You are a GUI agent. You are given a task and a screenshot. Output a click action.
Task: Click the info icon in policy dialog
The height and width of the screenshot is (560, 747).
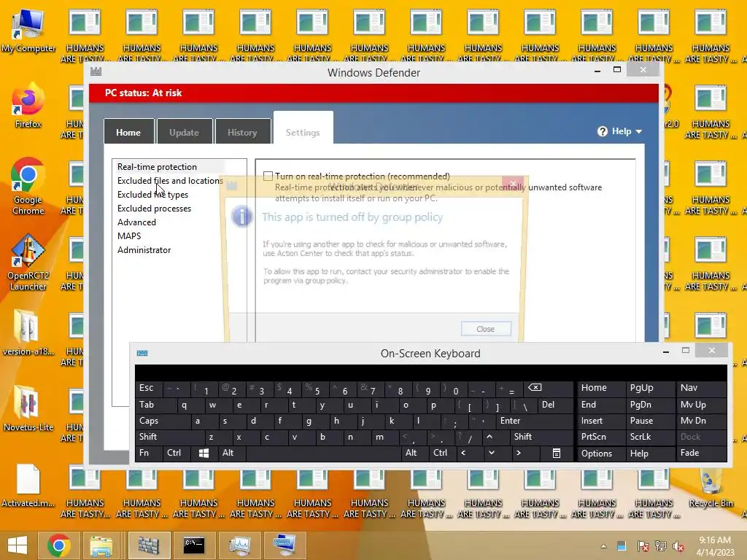point(241,217)
